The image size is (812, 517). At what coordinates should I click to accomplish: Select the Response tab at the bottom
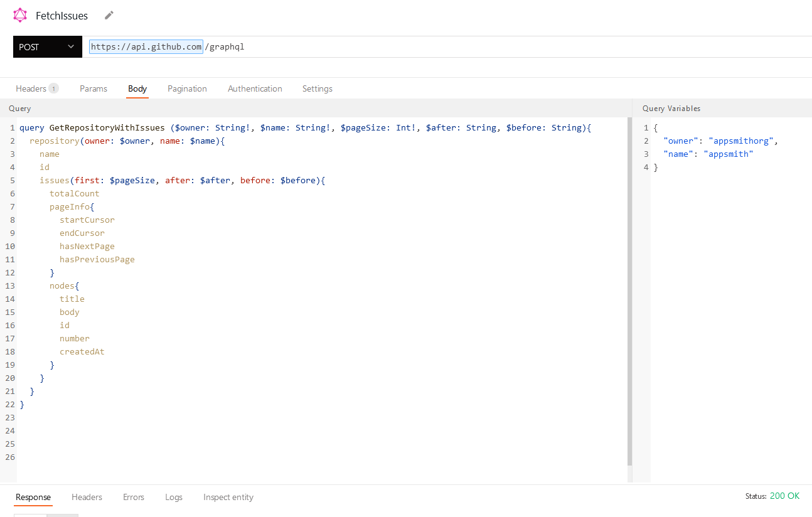point(33,497)
